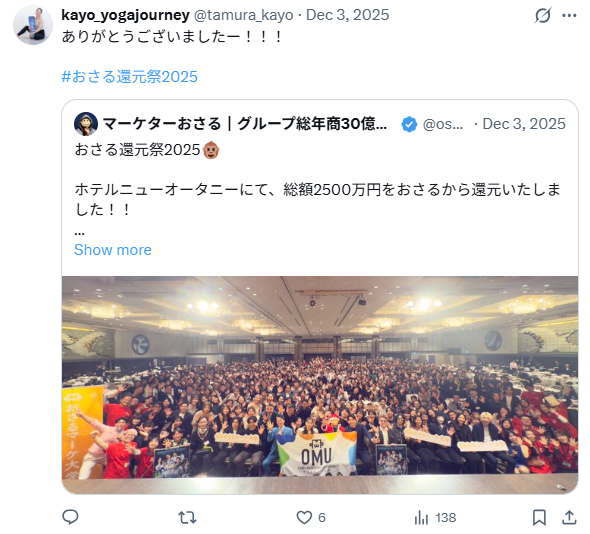Share the post via upload arrow icon
Screen dimensions: 590x534
[x=569, y=517]
